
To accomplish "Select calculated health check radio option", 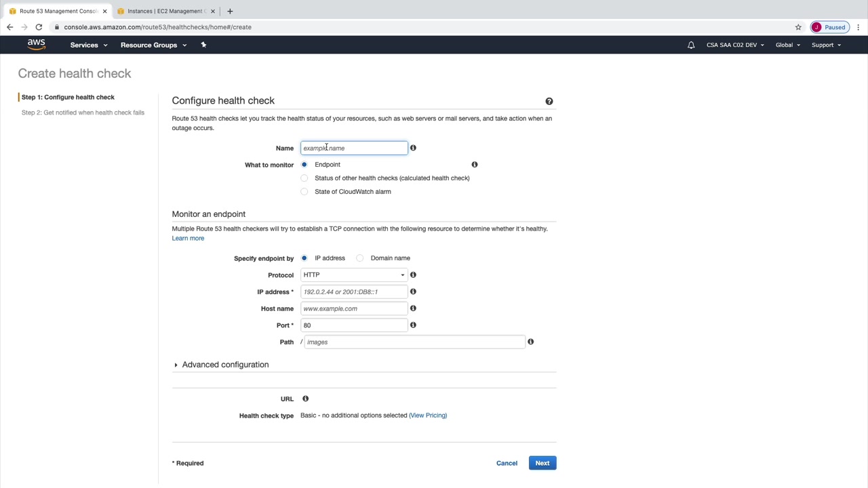I will pyautogui.click(x=304, y=178).
